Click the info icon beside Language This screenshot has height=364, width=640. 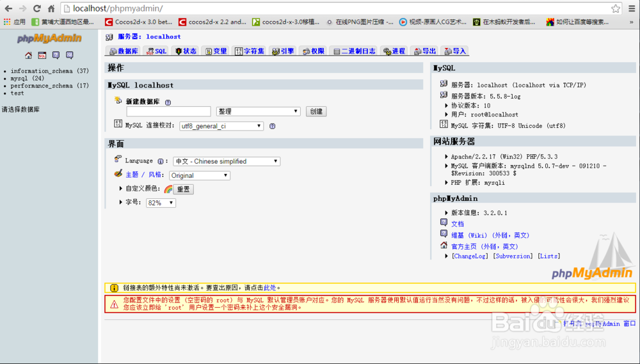click(161, 161)
